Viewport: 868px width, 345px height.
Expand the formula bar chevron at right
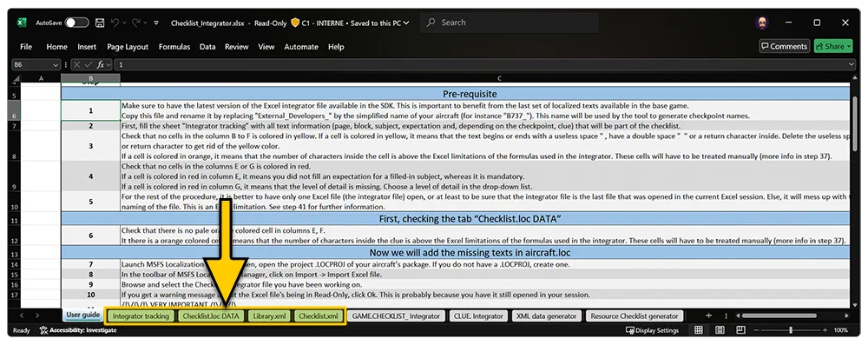pyautogui.click(x=851, y=65)
